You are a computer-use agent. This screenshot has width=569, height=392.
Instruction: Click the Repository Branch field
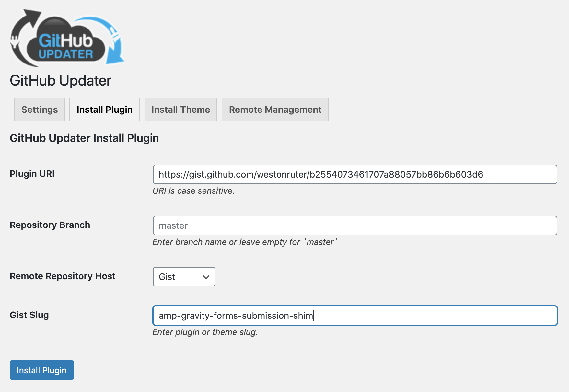[355, 225]
